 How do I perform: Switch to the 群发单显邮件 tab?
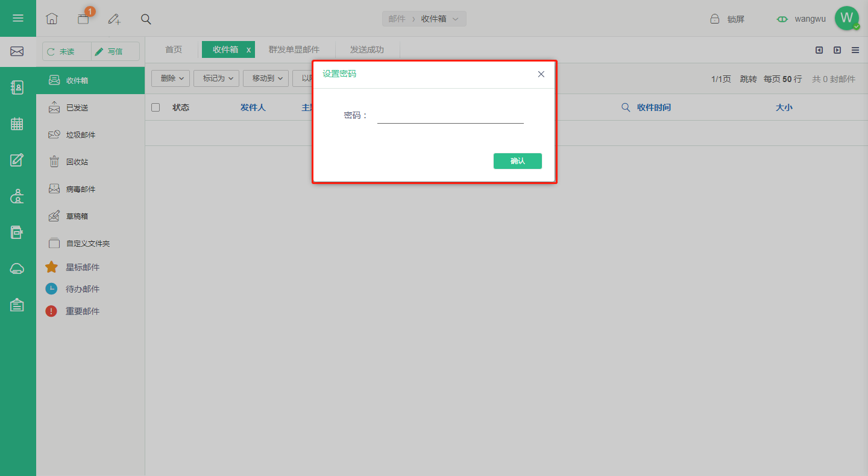click(x=294, y=49)
